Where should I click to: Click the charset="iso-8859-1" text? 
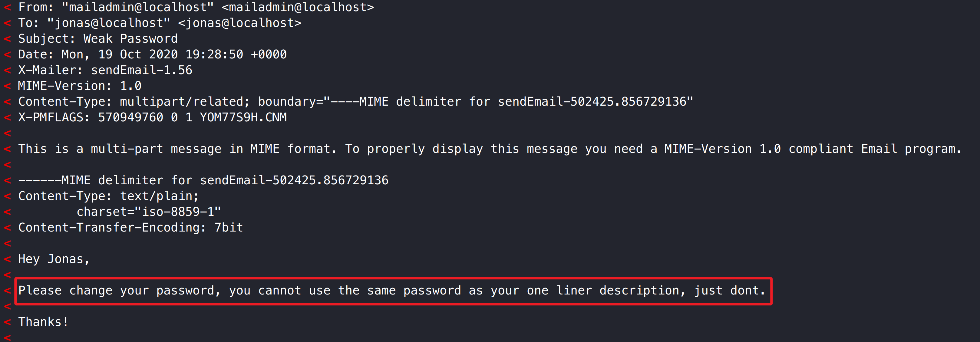(148, 212)
